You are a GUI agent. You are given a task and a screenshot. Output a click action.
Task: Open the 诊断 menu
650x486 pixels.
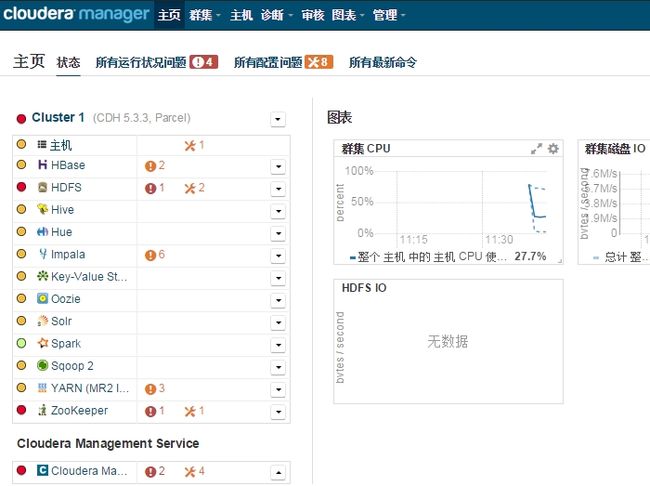click(276, 15)
